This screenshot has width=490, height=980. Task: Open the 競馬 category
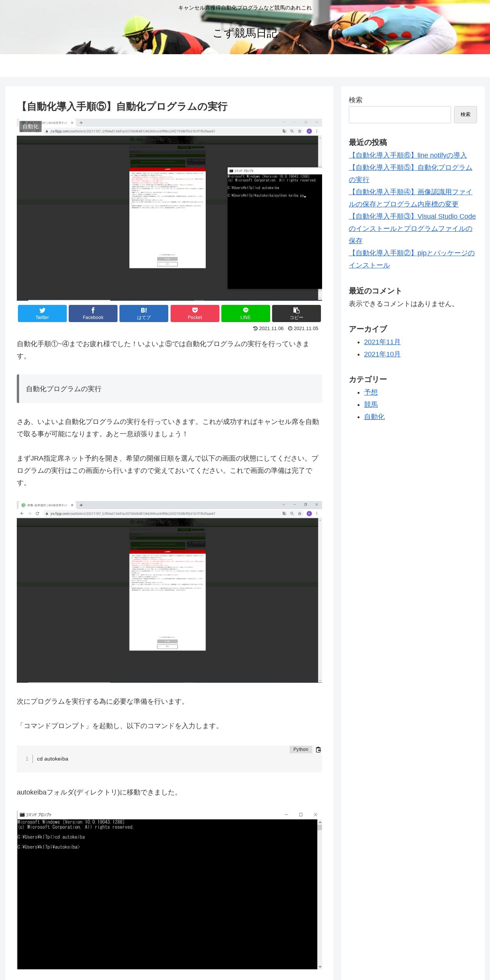371,405
